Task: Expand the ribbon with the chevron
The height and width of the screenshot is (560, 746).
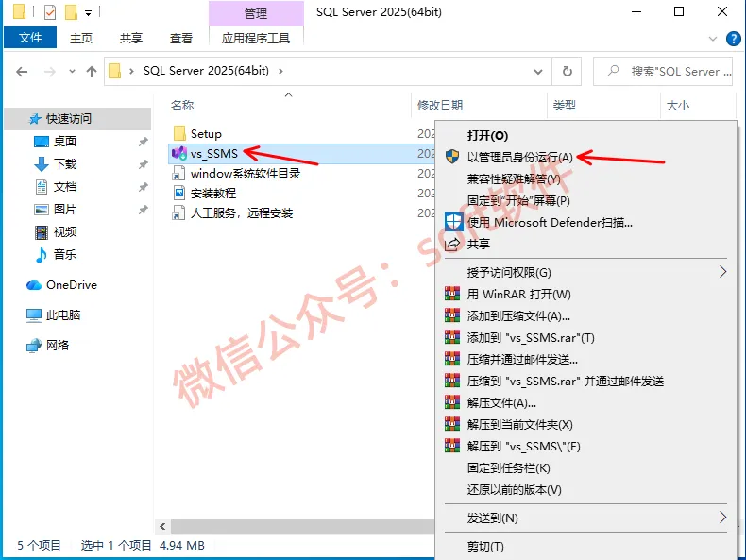Action: click(713, 39)
